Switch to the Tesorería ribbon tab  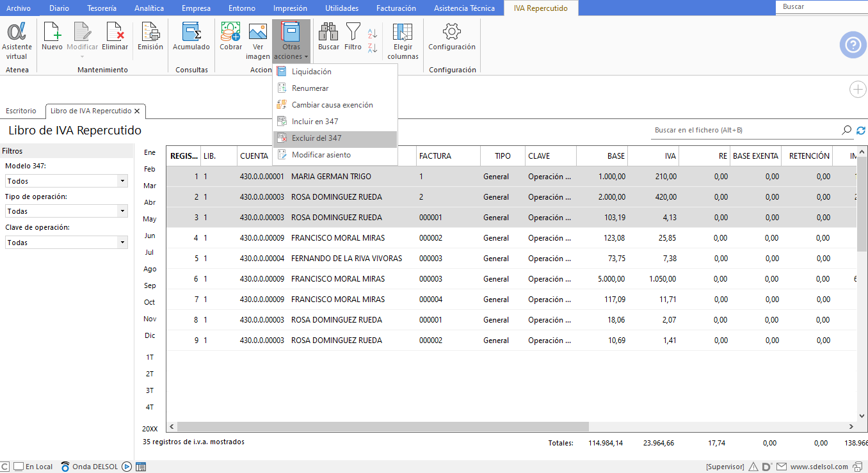click(x=102, y=8)
